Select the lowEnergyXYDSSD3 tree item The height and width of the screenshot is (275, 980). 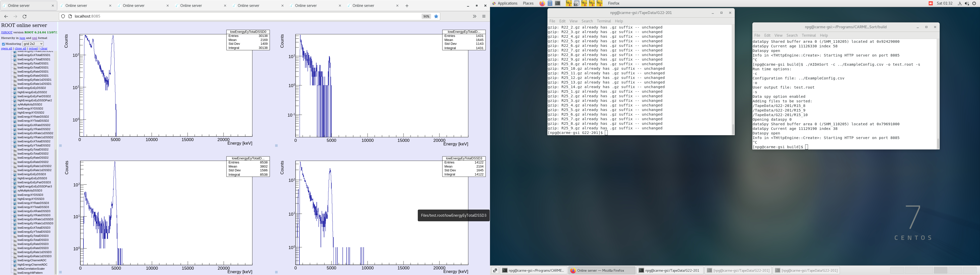[30, 195]
